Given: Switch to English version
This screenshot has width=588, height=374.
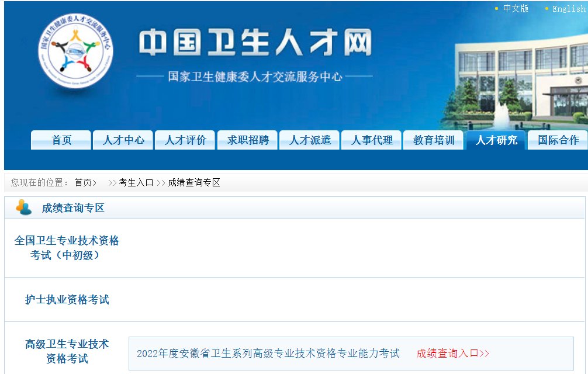Looking at the screenshot, I should (x=569, y=9).
